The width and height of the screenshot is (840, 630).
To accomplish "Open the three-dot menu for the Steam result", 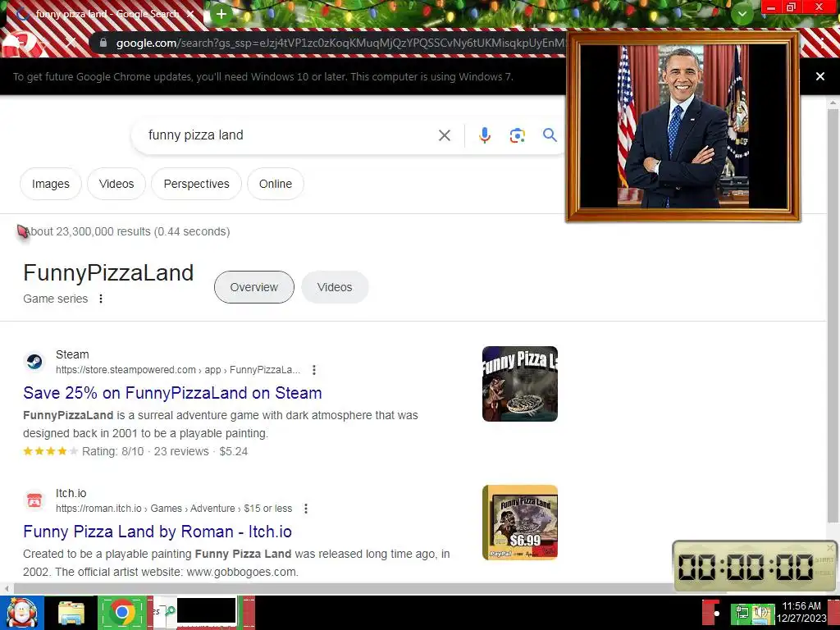I will click(314, 370).
